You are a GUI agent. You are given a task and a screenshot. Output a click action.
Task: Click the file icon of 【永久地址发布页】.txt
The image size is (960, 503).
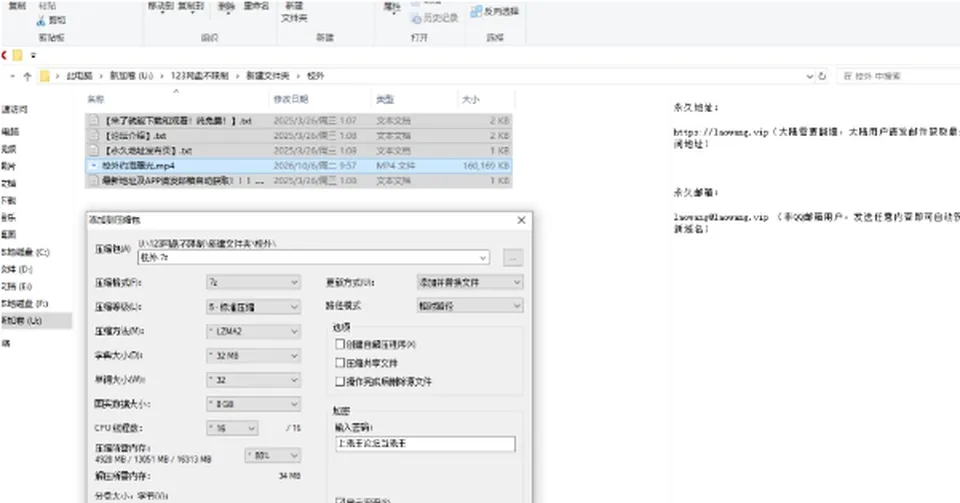coord(94,151)
